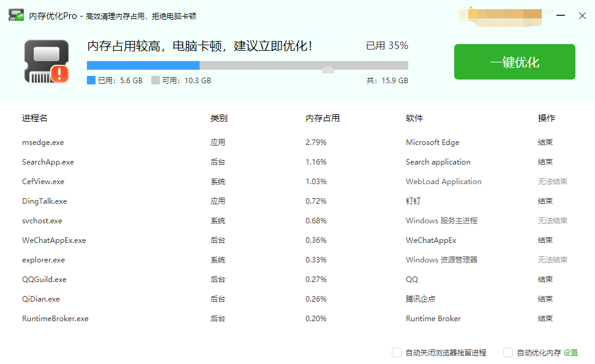End the WeChatAppEx process
The image size is (595, 364).
[545, 240]
